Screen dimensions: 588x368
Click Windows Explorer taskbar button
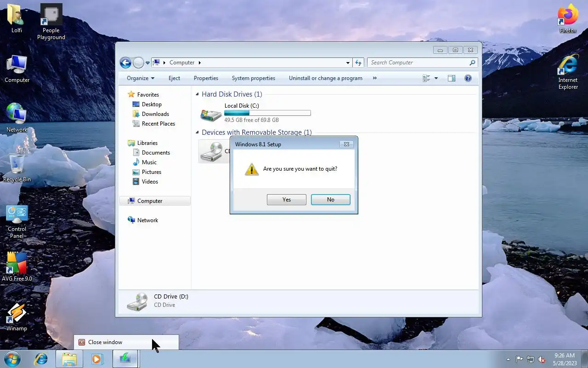pyautogui.click(x=69, y=359)
